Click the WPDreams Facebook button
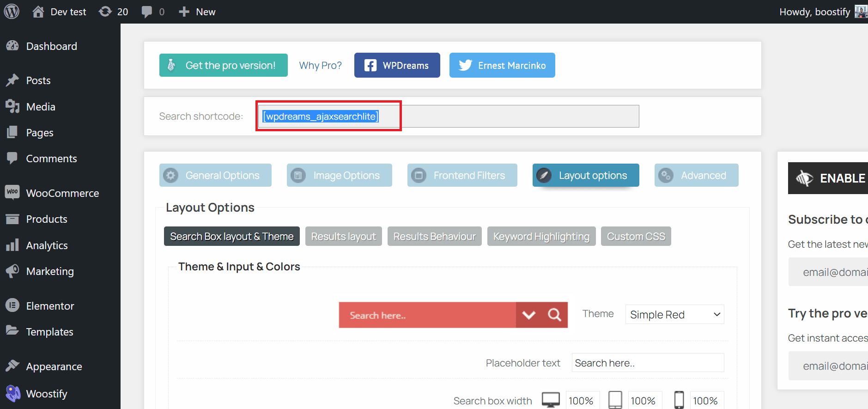Image resolution: width=868 pixels, height=409 pixels. pyautogui.click(x=397, y=65)
